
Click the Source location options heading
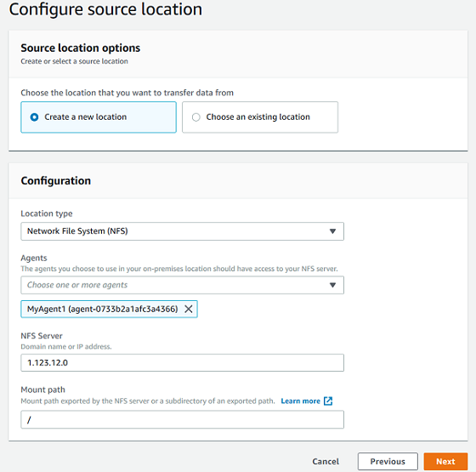coord(81,48)
